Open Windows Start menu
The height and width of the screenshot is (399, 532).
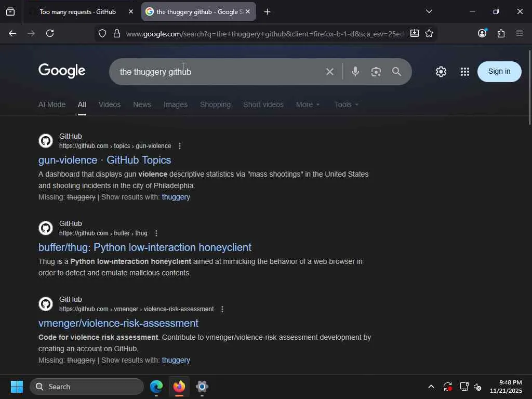pyautogui.click(x=17, y=387)
